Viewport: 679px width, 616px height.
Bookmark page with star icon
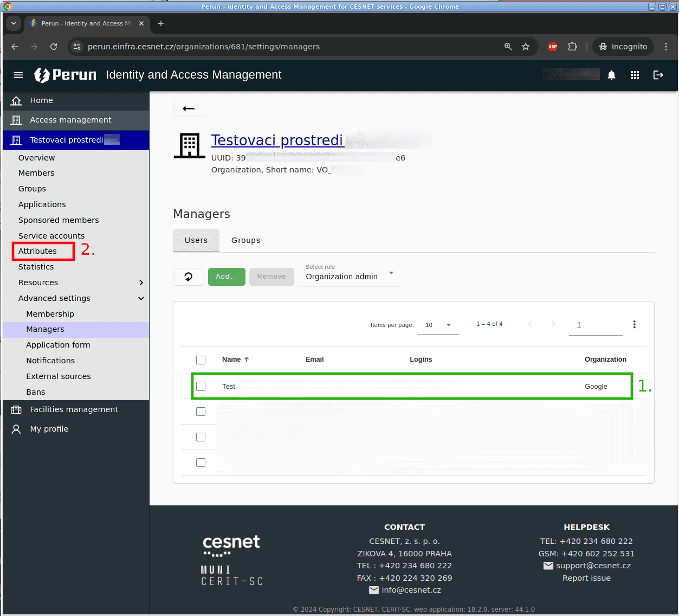click(525, 47)
